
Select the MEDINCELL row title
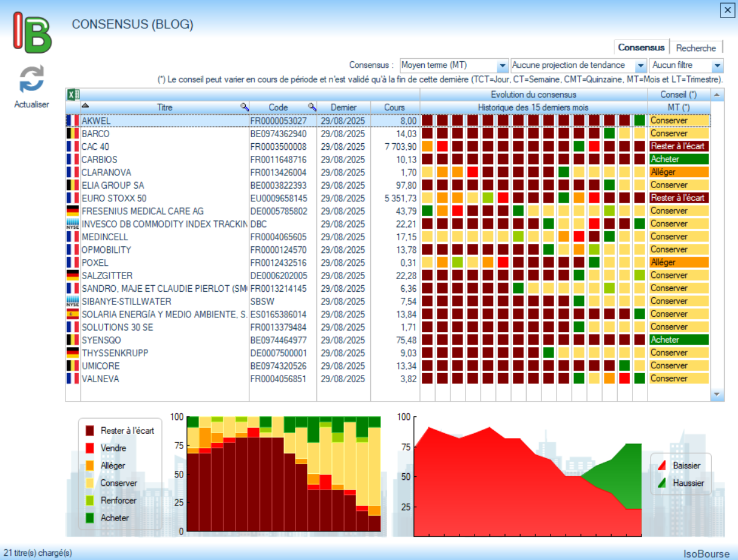(x=106, y=237)
